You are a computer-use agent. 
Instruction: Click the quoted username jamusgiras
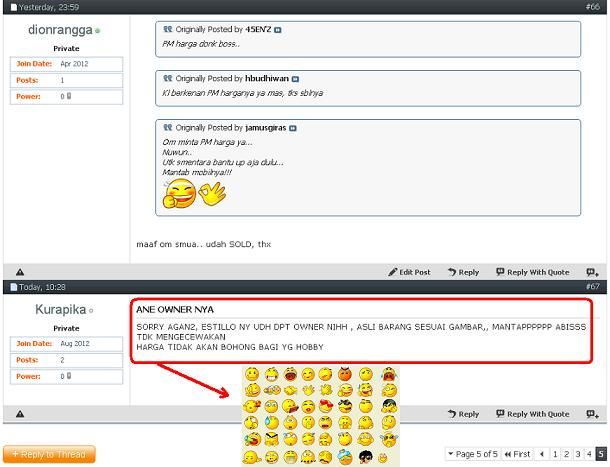coord(266,128)
